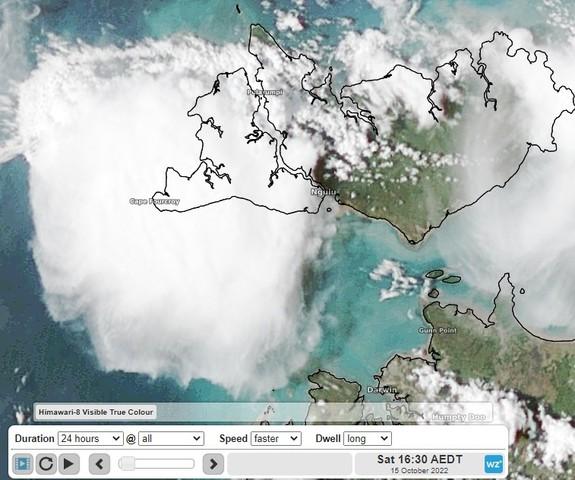The image size is (575, 480).
Task: Change the Dwell long dropdown
Action: (x=367, y=439)
